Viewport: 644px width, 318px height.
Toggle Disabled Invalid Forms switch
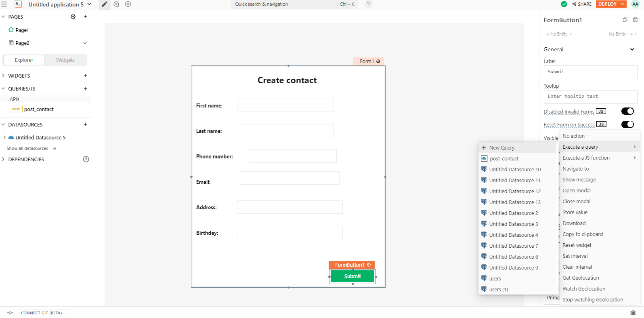[x=627, y=112]
